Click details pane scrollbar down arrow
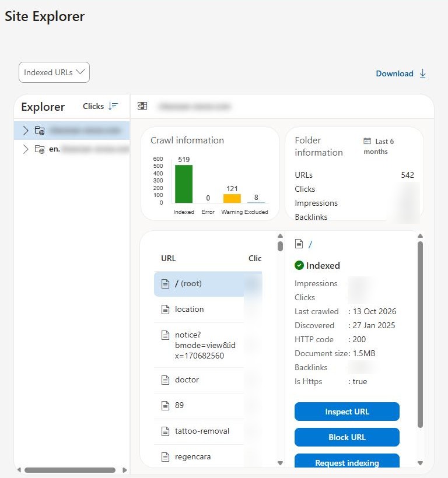This screenshot has height=478, width=448. (420, 463)
